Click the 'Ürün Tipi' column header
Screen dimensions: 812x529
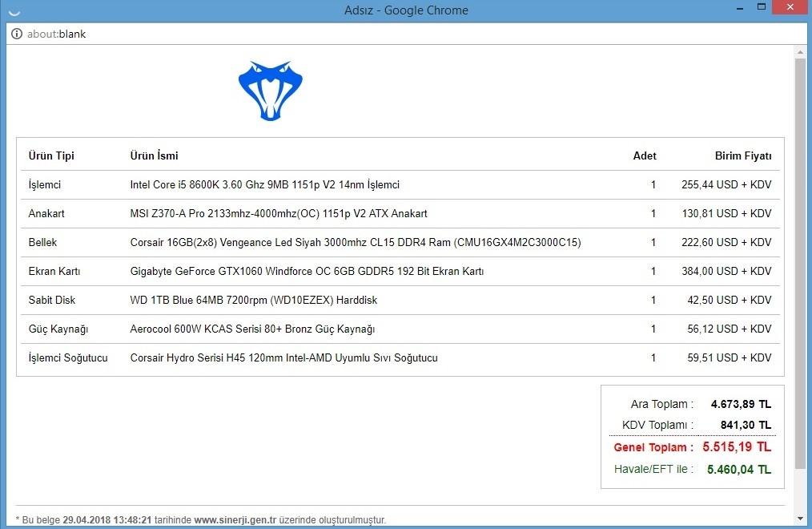pyautogui.click(x=51, y=156)
